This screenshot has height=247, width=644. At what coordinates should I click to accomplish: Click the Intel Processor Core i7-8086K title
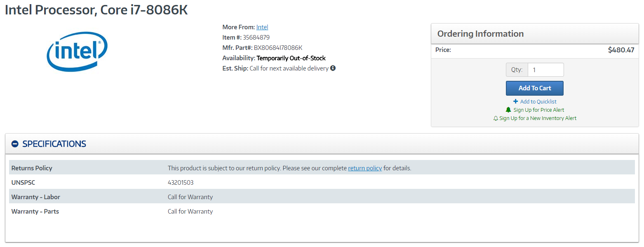pos(96,10)
